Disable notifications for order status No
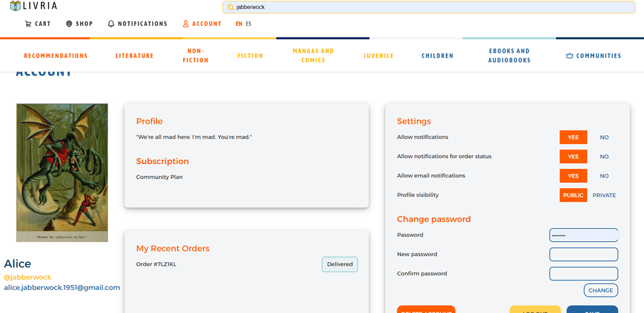The width and height of the screenshot is (644, 313). (x=604, y=157)
